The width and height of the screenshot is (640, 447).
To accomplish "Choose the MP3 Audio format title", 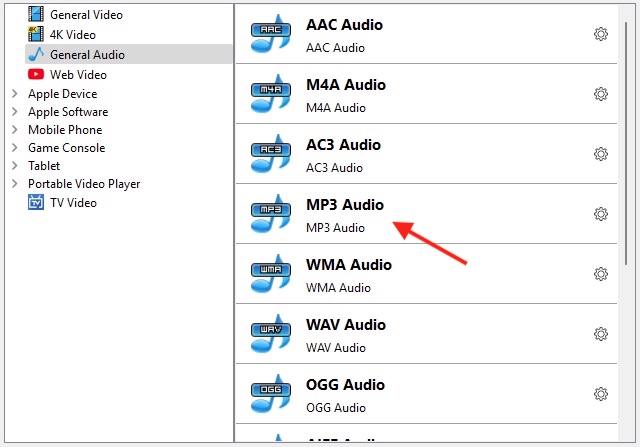I will (345, 205).
